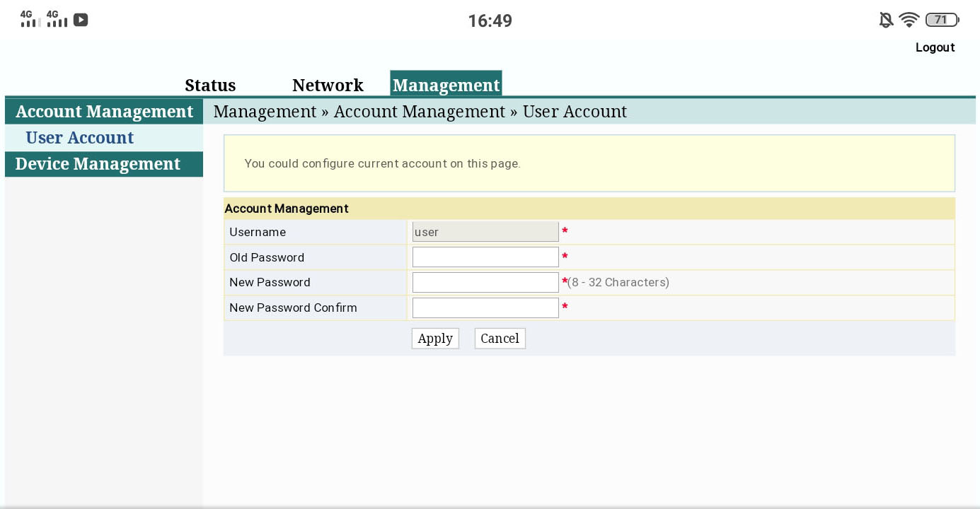Tap the 16:49 clock in status bar
The height and width of the screenshot is (509, 980).
[490, 21]
